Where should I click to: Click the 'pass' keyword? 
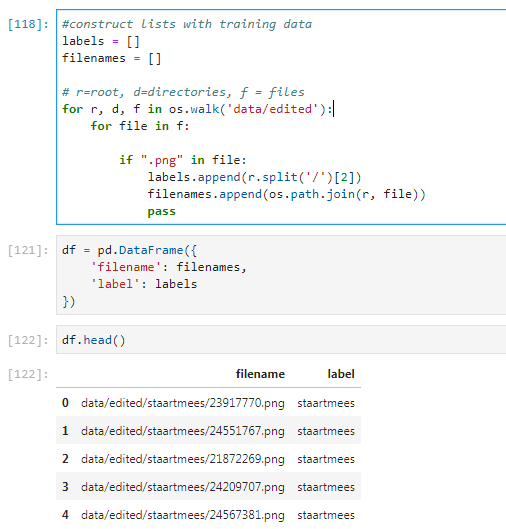click(162, 212)
